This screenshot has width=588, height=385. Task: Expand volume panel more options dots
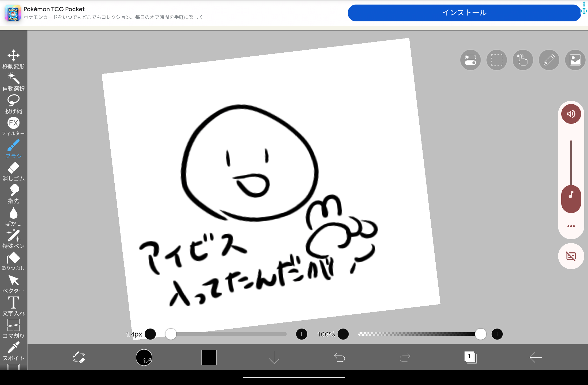(571, 226)
